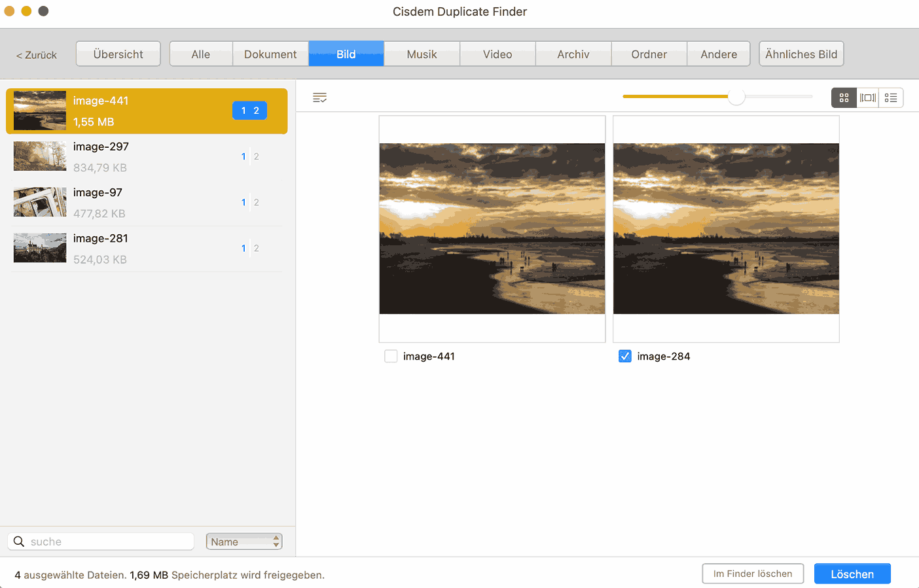Switch to filmstrip preview view
This screenshot has width=919, height=588.
point(867,97)
